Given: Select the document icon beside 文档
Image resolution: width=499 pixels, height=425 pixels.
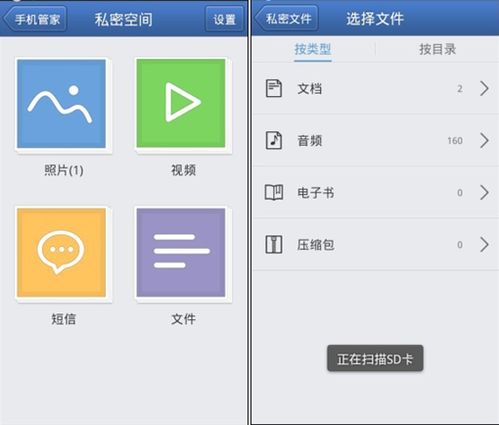Looking at the screenshot, I should click(x=274, y=88).
